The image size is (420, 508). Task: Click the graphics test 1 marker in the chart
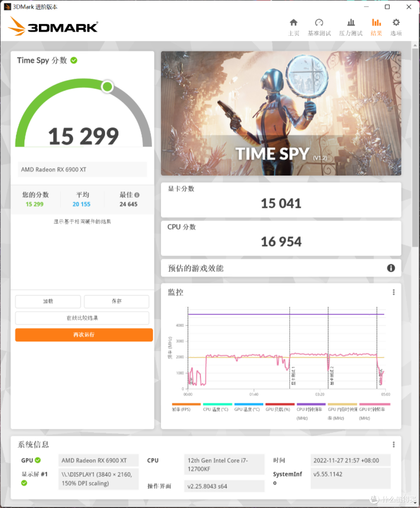(x=293, y=375)
